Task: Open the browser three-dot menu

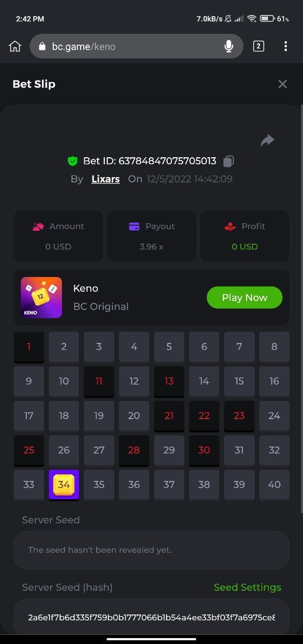Action: point(285,47)
